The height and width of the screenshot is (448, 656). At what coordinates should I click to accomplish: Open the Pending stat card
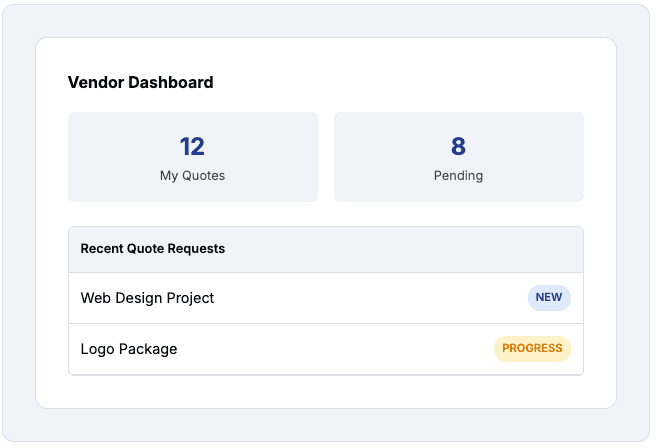[459, 157]
